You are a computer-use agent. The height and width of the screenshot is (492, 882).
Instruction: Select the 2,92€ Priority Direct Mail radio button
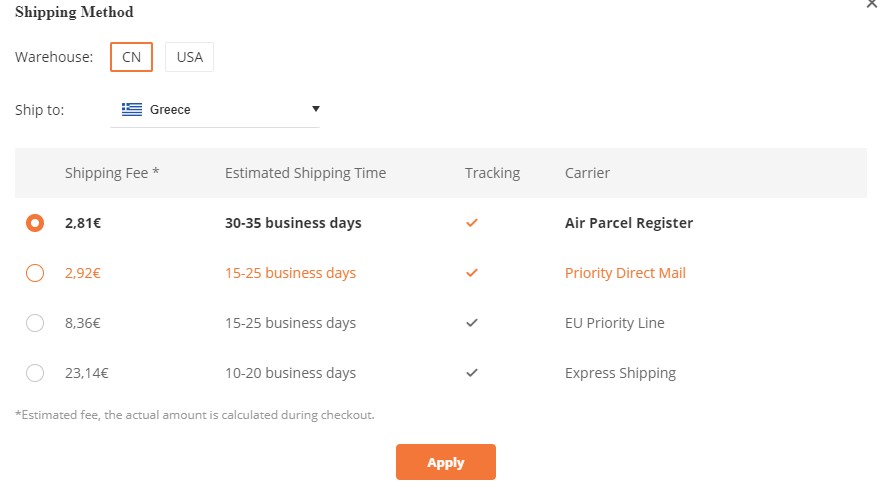click(x=35, y=273)
